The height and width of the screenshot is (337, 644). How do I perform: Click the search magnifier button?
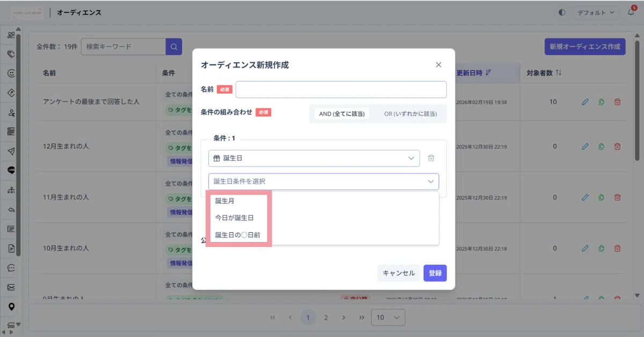click(x=174, y=47)
